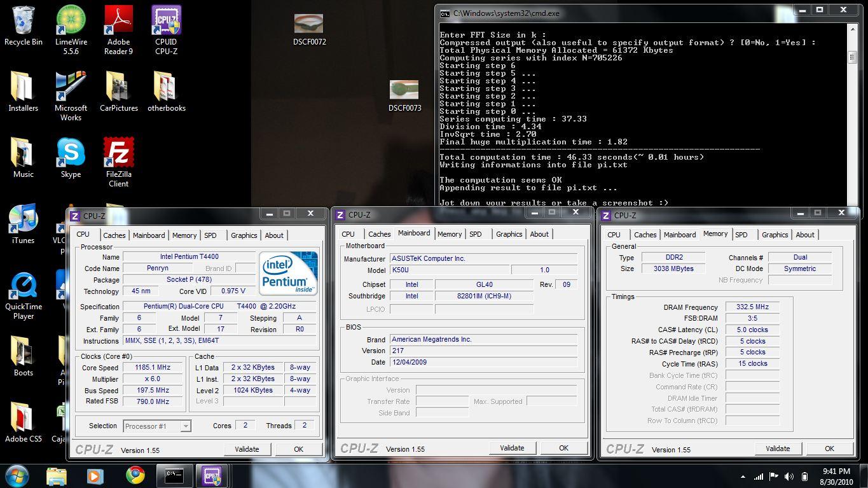Switch to CPU-Z taskbar button
The height and width of the screenshot is (488, 868).
(x=212, y=476)
